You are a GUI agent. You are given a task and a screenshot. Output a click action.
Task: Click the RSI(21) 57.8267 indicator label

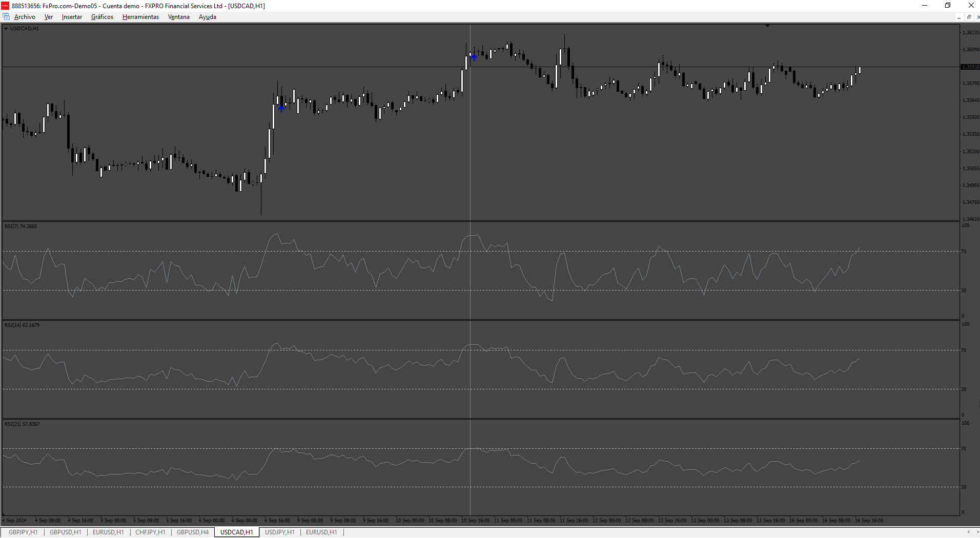pyautogui.click(x=22, y=424)
